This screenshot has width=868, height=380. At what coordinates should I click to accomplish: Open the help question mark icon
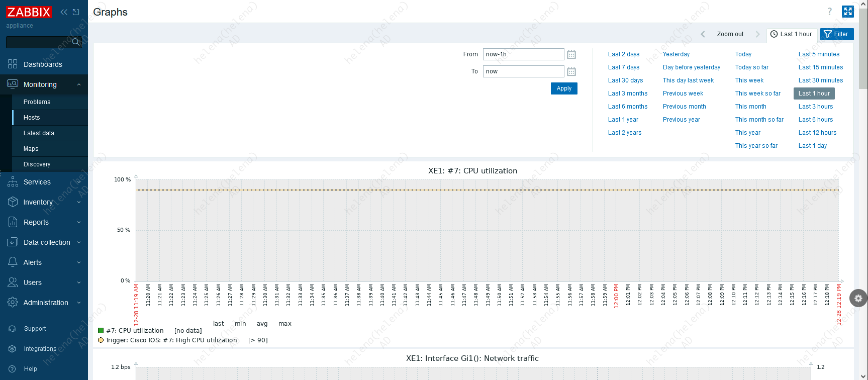click(830, 12)
